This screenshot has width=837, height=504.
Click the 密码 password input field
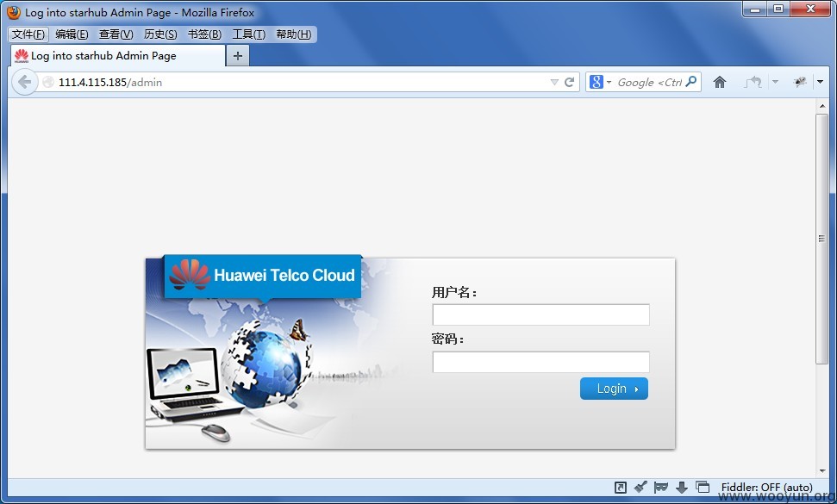[x=540, y=362]
